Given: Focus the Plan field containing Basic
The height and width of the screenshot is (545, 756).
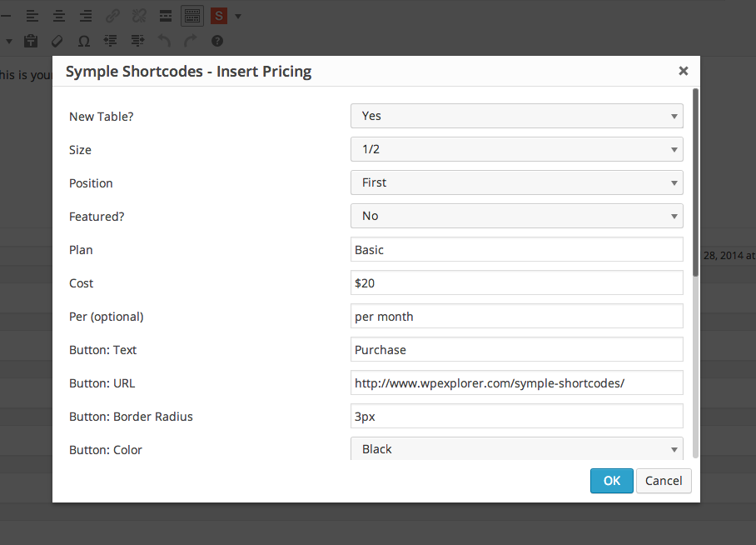Looking at the screenshot, I should (517, 249).
